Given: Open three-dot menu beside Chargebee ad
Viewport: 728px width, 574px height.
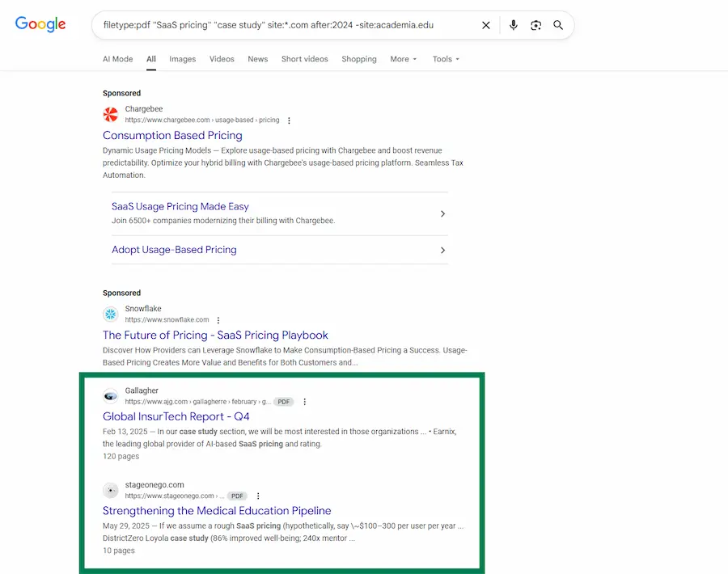Looking at the screenshot, I should click(289, 120).
